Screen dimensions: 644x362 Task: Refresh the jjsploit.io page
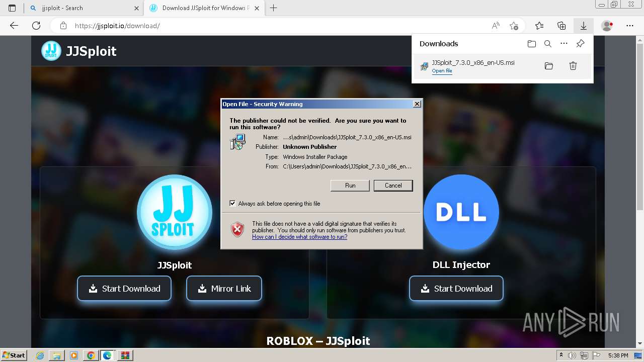tap(36, 26)
